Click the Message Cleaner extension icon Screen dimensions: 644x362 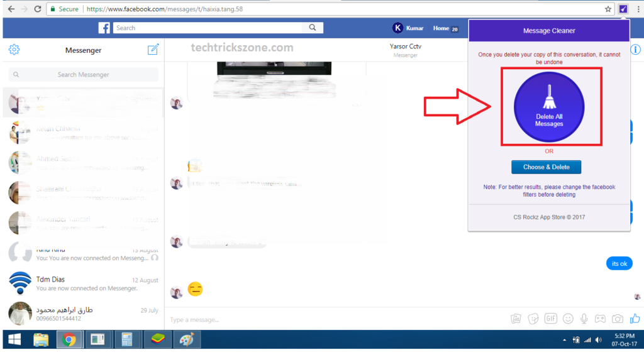tap(623, 9)
